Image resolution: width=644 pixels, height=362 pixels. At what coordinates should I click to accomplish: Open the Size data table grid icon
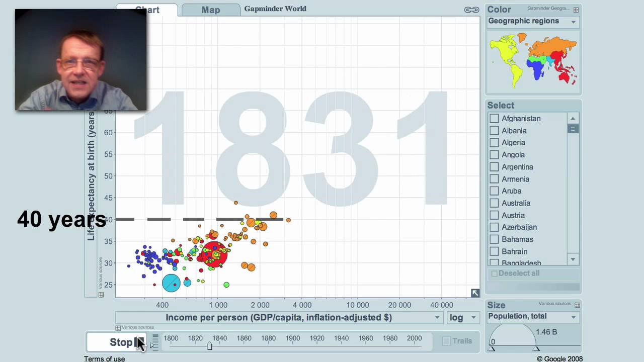click(x=577, y=305)
